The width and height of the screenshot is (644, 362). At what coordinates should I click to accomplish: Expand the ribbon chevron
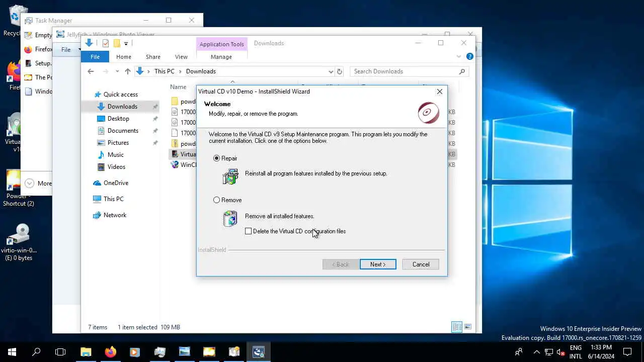click(x=458, y=57)
